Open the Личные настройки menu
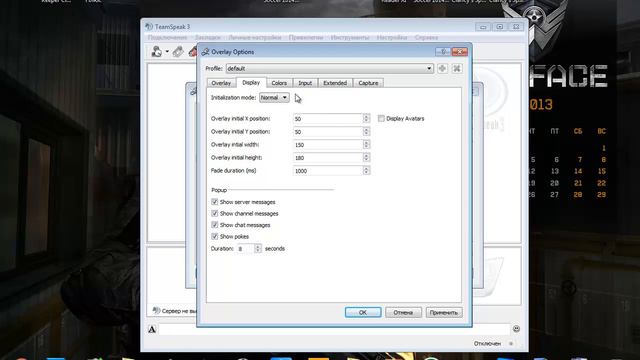This screenshot has width=640, height=360. click(x=255, y=38)
